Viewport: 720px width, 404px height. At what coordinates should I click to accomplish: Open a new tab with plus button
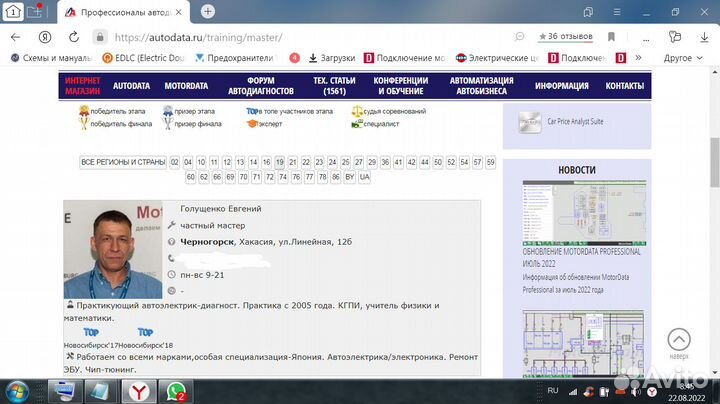pos(208,11)
